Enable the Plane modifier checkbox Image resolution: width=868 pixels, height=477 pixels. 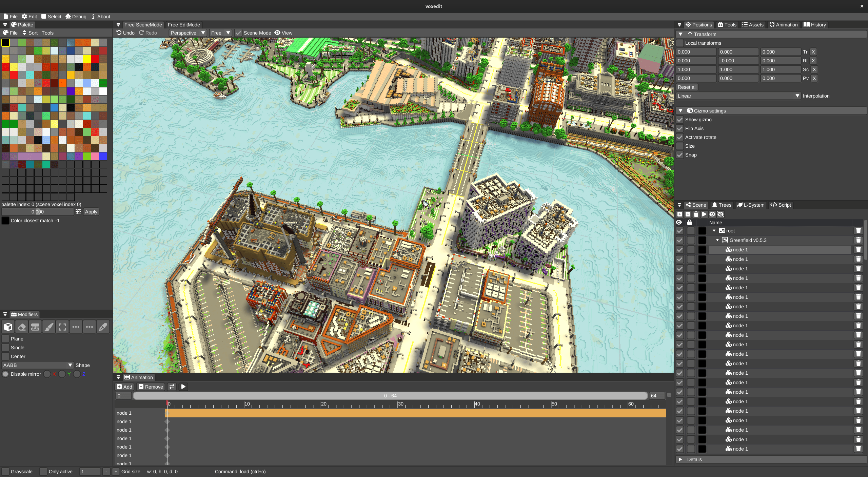5,339
